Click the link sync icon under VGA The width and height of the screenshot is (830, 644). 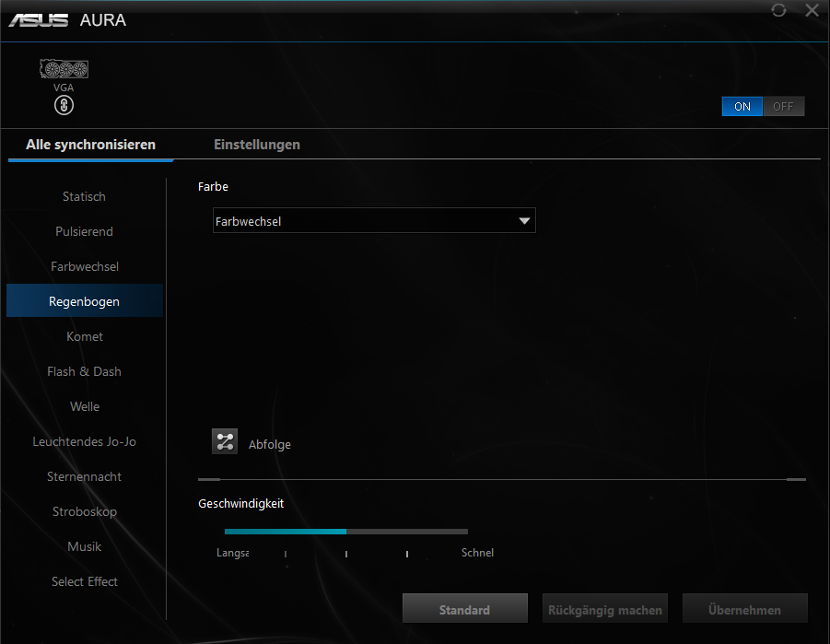tap(64, 106)
